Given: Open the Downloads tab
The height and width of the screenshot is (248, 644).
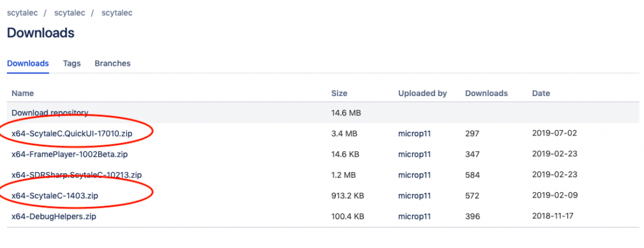Looking at the screenshot, I should [x=28, y=63].
